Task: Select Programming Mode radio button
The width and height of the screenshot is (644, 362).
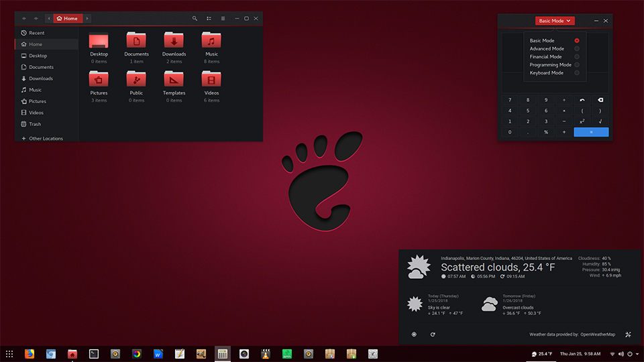Action: pos(577,65)
